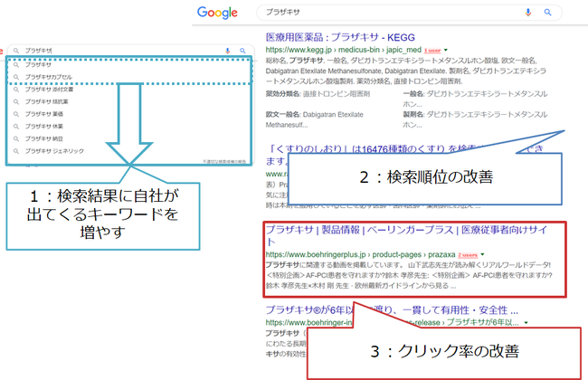Click microphone icon in the autocomplete search box
The height and width of the screenshot is (380, 588).
click(x=227, y=51)
